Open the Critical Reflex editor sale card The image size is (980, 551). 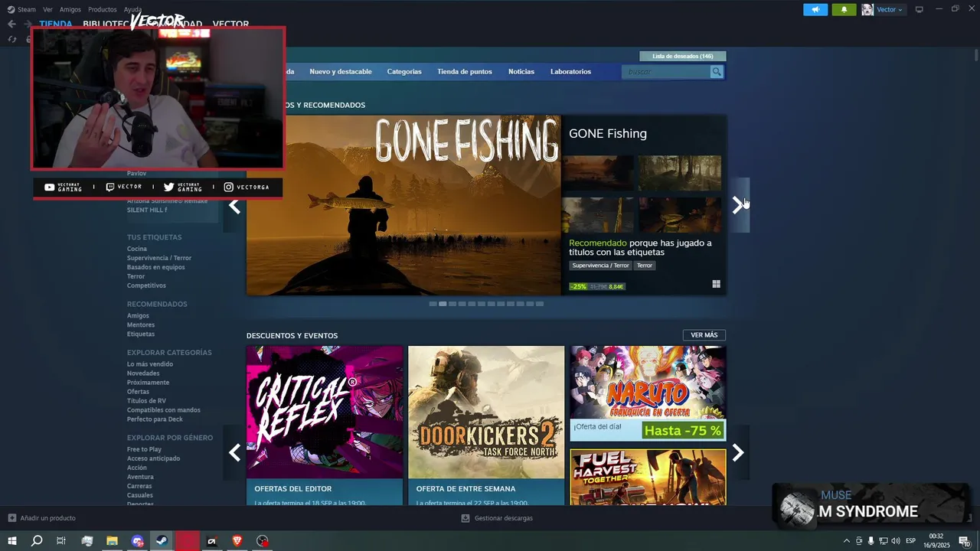point(325,425)
